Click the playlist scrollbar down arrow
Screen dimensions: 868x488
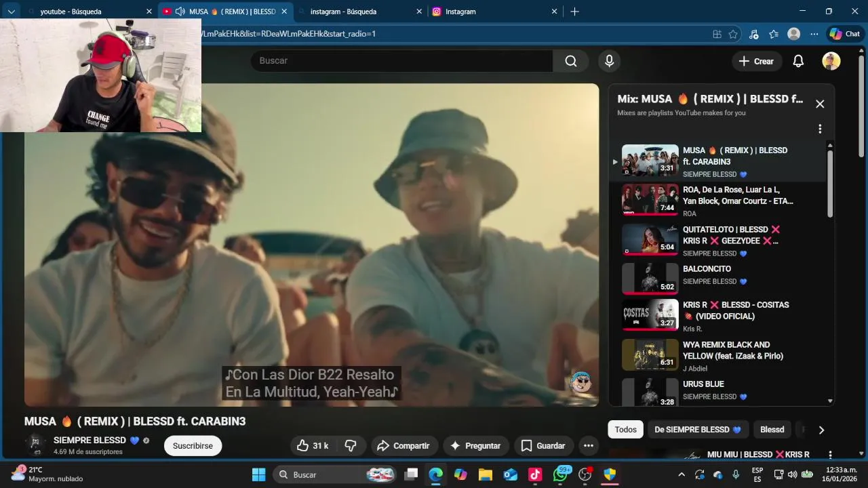click(830, 401)
